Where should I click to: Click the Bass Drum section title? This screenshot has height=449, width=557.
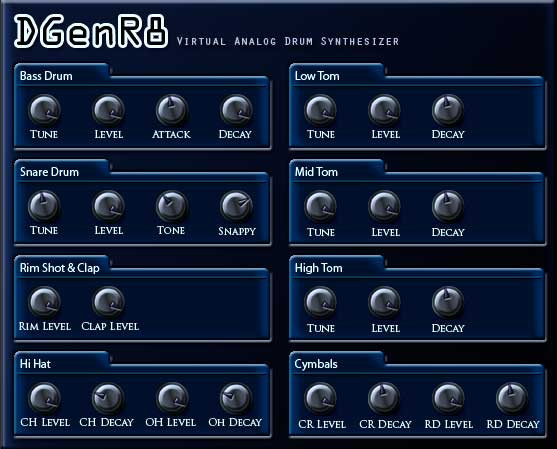click(46, 76)
